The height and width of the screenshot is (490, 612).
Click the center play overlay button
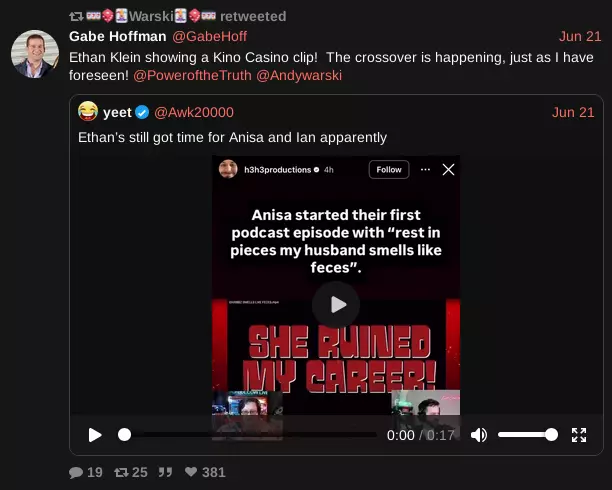pyautogui.click(x=336, y=305)
